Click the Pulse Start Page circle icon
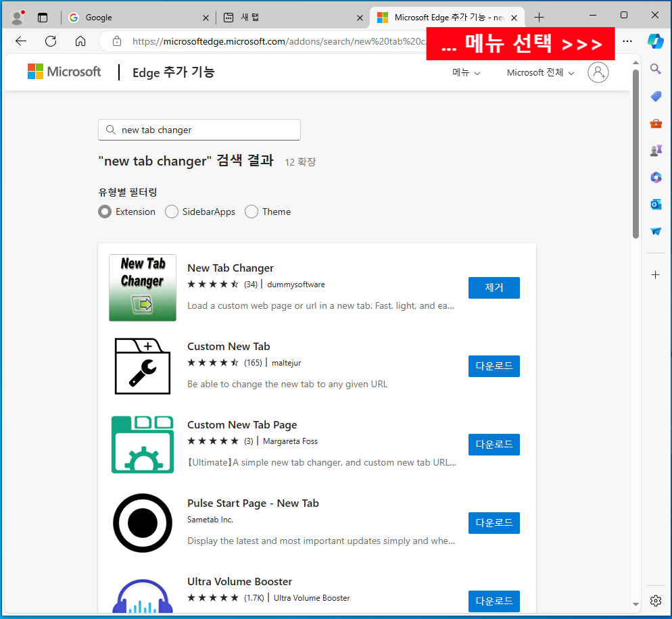This screenshot has height=619, width=672. (143, 522)
